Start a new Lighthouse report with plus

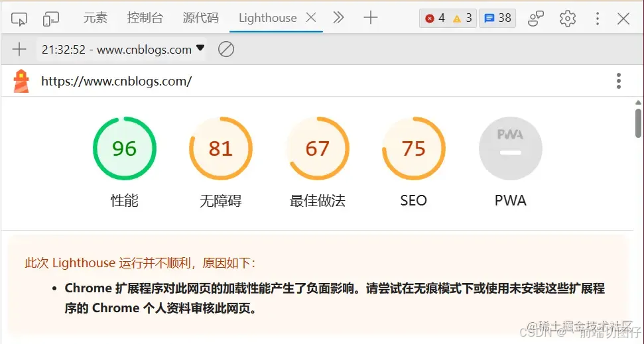tap(19, 49)
